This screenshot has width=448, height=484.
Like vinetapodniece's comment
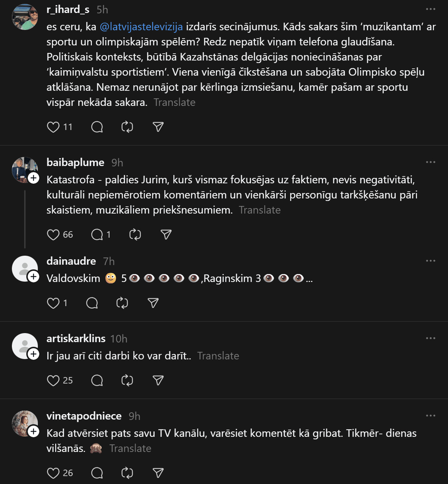click(x=53, y=473)
